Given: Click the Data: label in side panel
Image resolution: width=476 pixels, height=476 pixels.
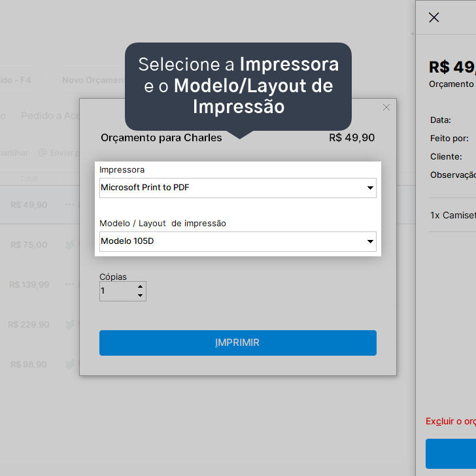Looking at the screenshot, I should pyautogui.click(x=440, y=120).
